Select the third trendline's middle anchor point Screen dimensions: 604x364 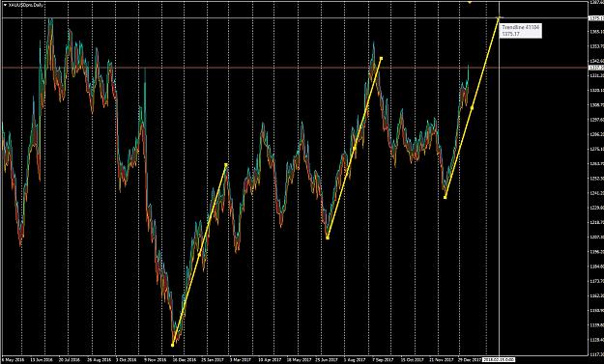(473, 108)
